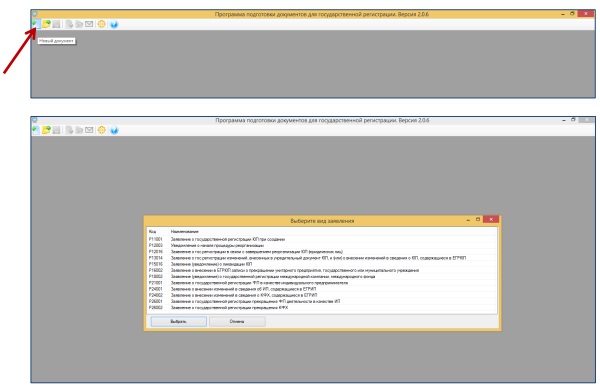Click Open folder icon in dialog window toolbar
The image size is (600, 389).
coord(46,130)
